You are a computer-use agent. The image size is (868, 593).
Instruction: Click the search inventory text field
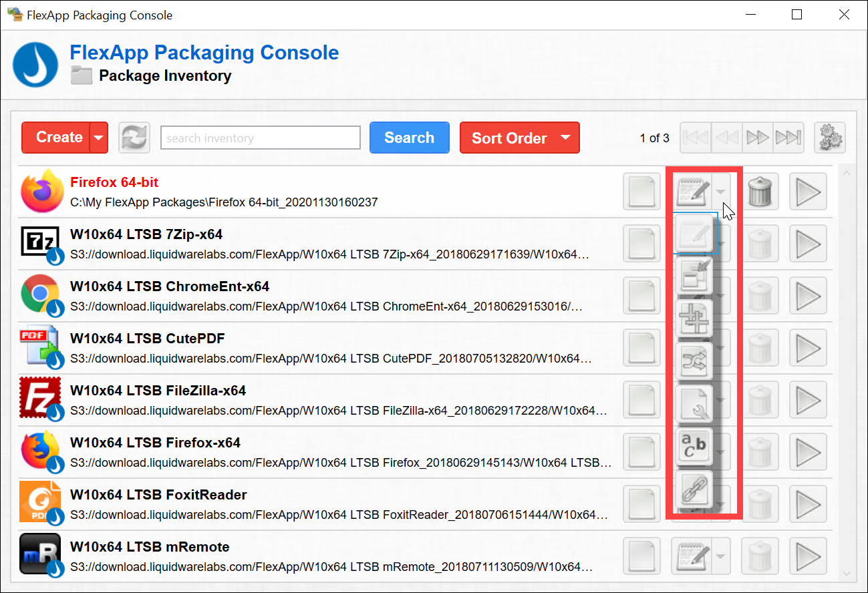(260, 138)
